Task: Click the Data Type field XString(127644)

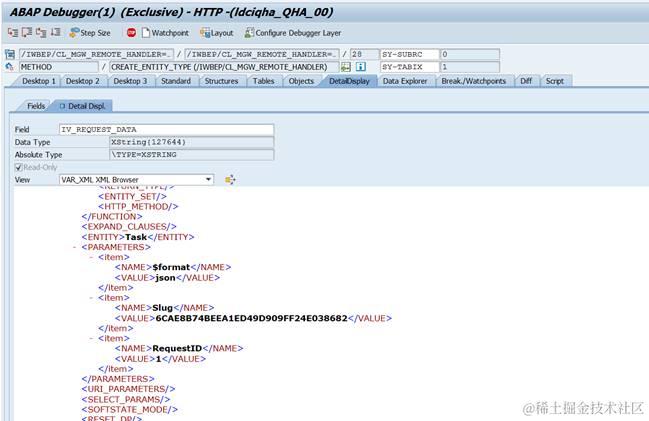Action: coord(192,142)
